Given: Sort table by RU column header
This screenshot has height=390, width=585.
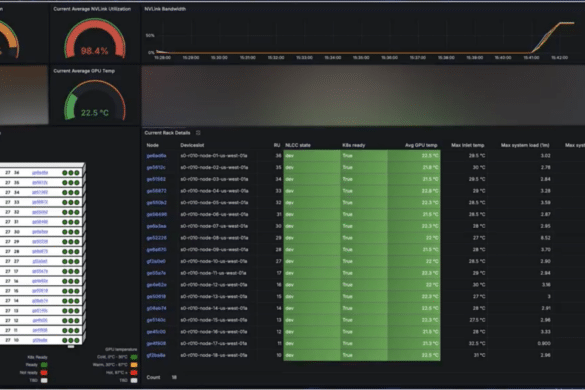Looking at the screenshot, I should [x=277, y=145].
